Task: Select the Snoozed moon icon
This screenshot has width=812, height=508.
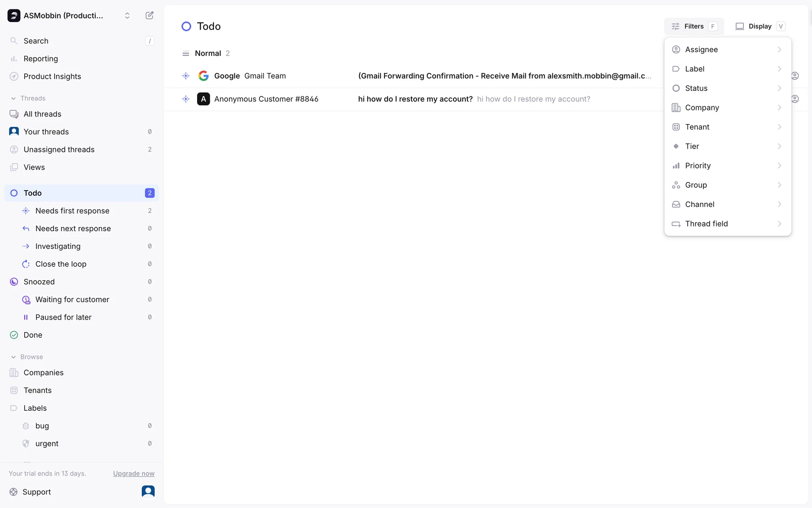Action: (x=14, y=282)
